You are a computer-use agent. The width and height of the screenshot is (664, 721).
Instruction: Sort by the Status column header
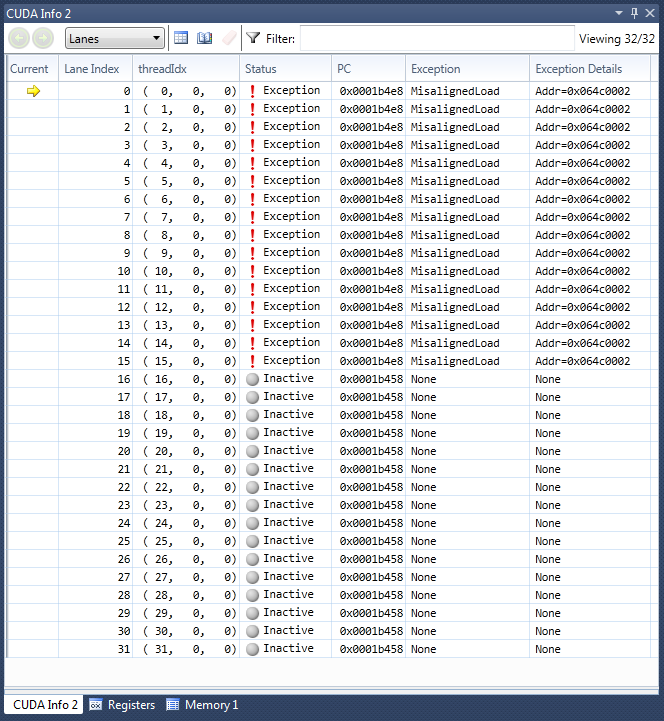[261, 69]
